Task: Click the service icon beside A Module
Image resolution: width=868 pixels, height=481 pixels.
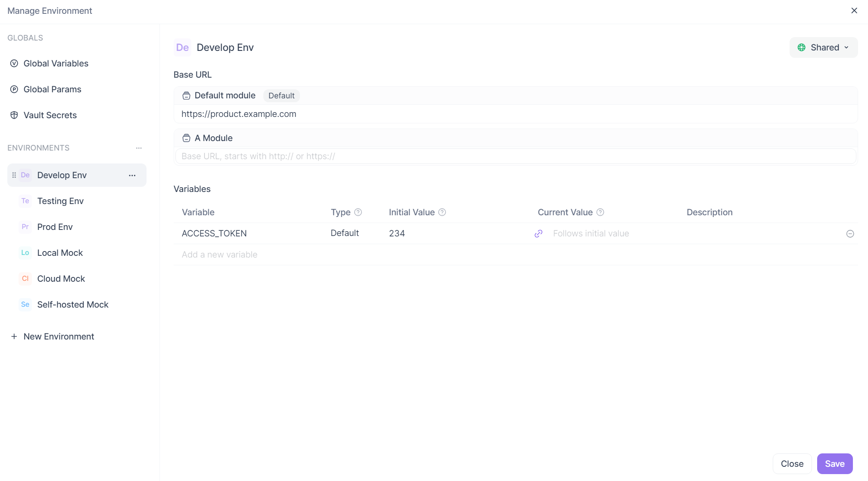Action: click(186, 138)
